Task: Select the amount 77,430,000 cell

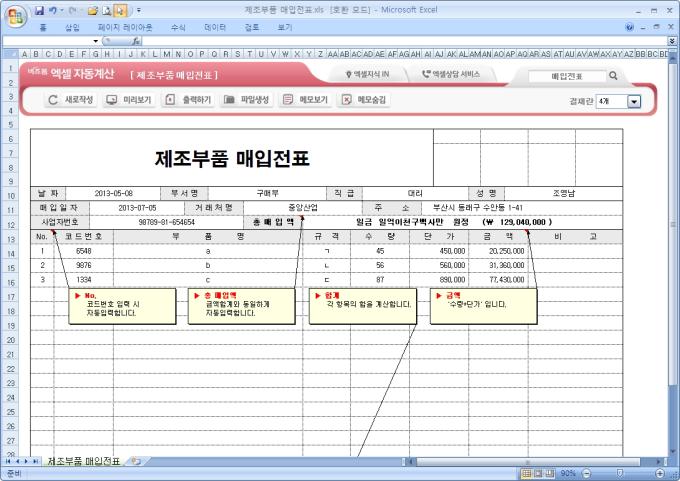Action: pos(498,280)
